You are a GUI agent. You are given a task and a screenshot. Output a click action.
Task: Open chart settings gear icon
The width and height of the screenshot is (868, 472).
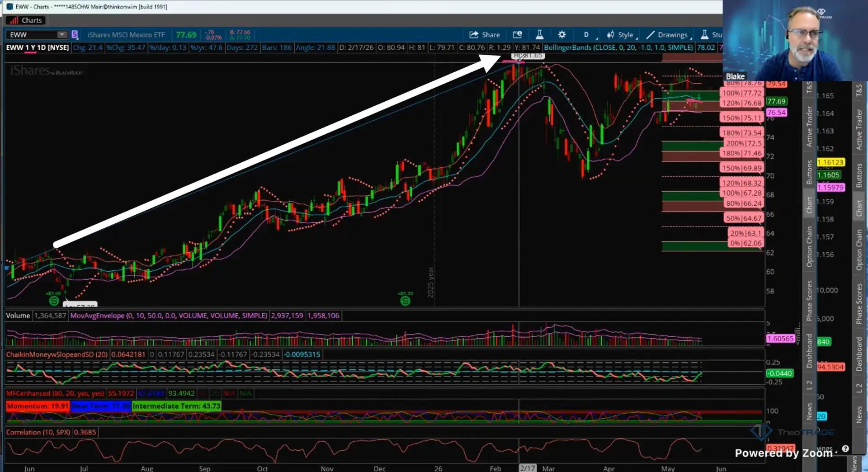pos(562,35)
